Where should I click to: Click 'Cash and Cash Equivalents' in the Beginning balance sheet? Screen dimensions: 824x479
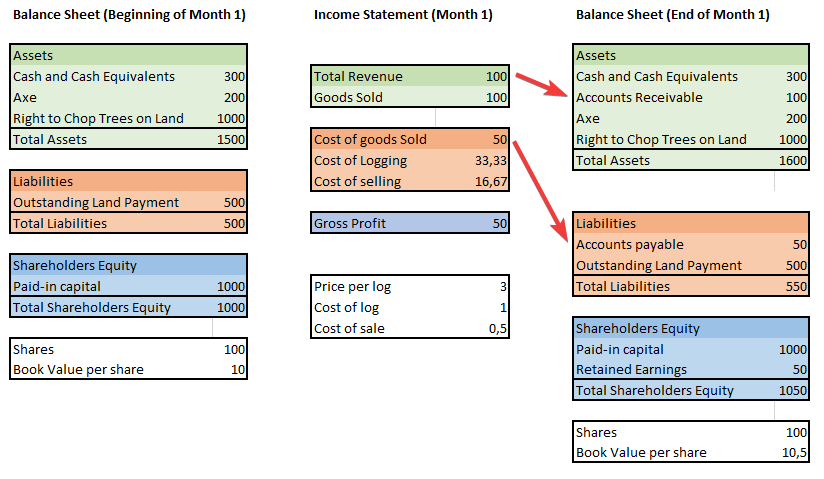point(94,77)
